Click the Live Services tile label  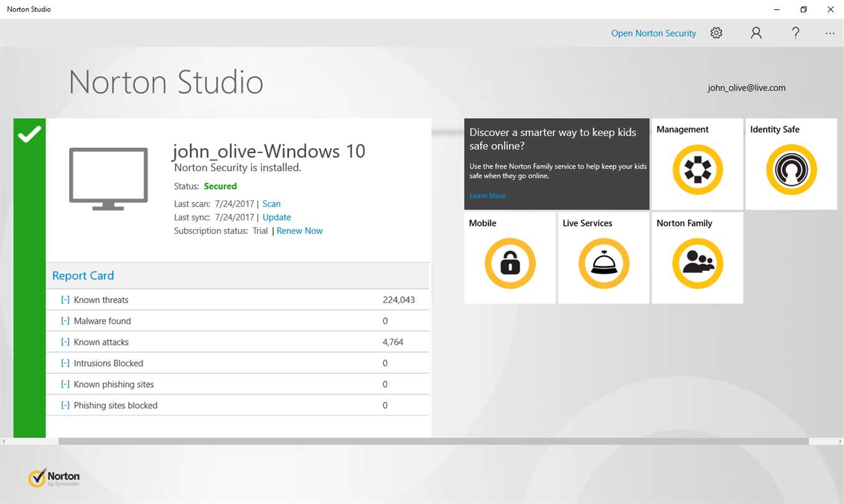click(588, 223)
